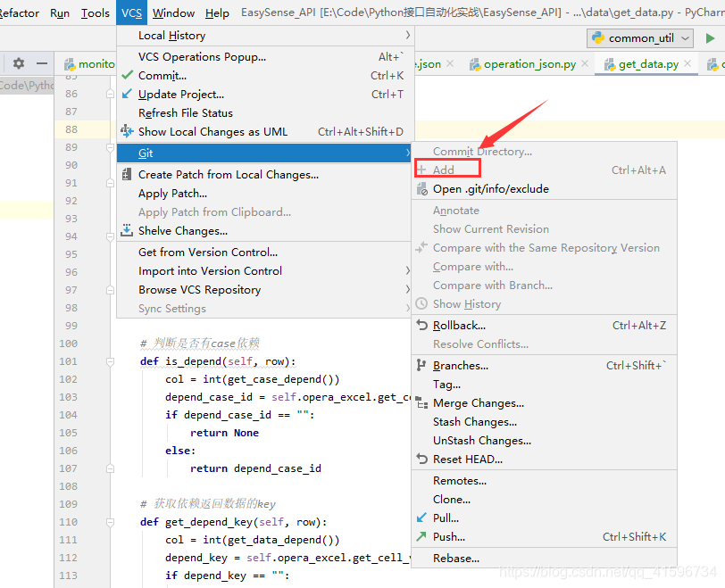The height and width of the screenshot is (588, 725).
Task: Expand the Git submenu arrow
Action: point(407,153)
